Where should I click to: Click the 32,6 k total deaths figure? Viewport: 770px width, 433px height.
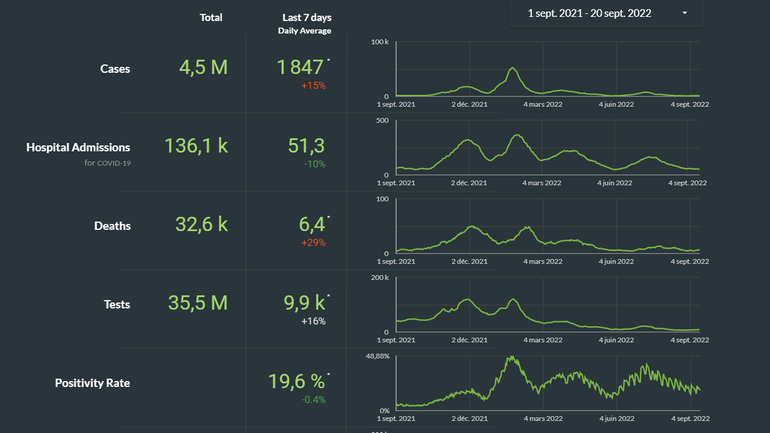203,225
